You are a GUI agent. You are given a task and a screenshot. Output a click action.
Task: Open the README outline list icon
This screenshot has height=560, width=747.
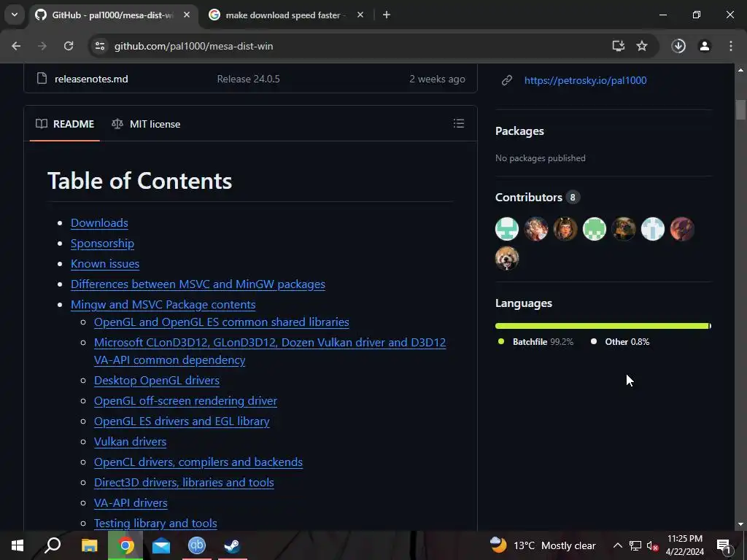click(x=459, y=124)
